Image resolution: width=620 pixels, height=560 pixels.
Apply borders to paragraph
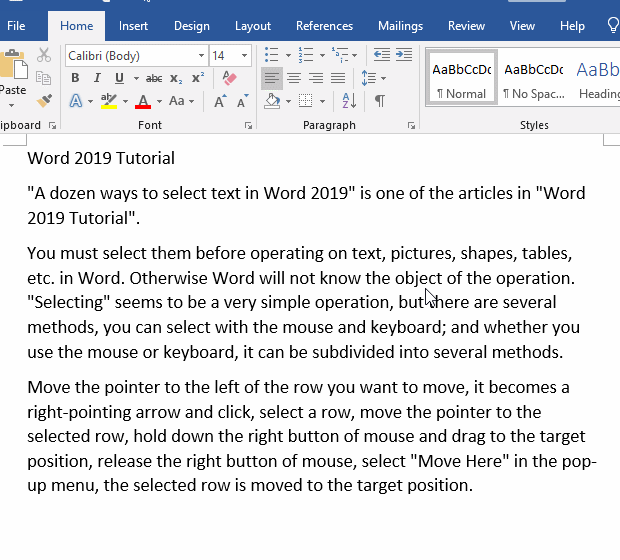click(x=306, y=101)
